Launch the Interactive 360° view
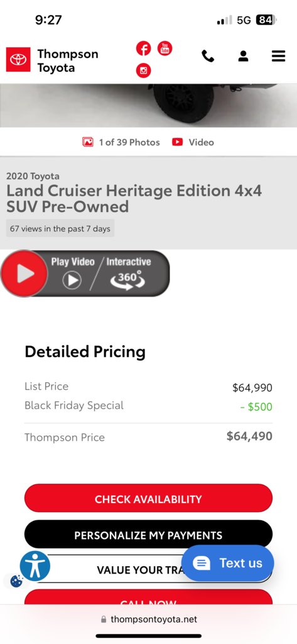Viewport: 297px width, 644px height. point(128,273)
